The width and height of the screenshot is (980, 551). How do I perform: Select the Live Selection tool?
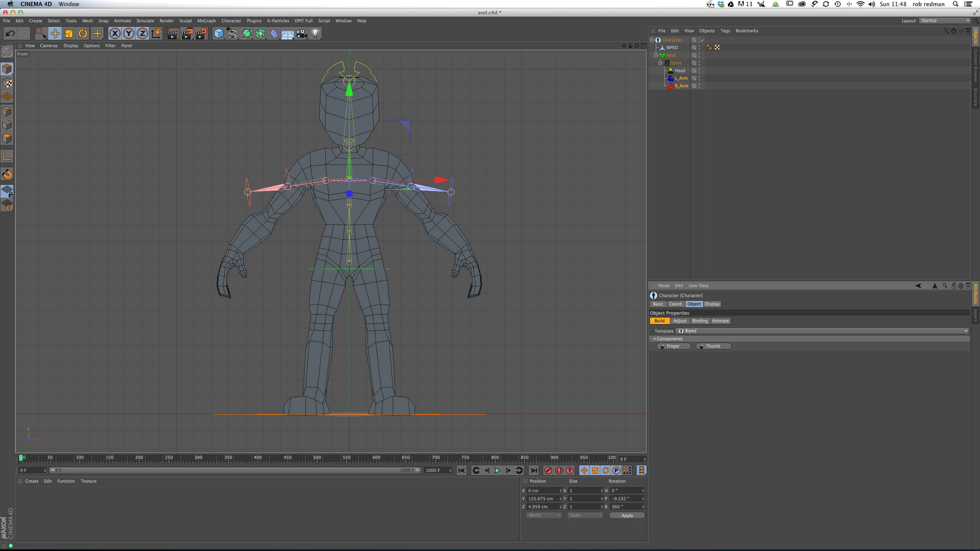(41, 34)
